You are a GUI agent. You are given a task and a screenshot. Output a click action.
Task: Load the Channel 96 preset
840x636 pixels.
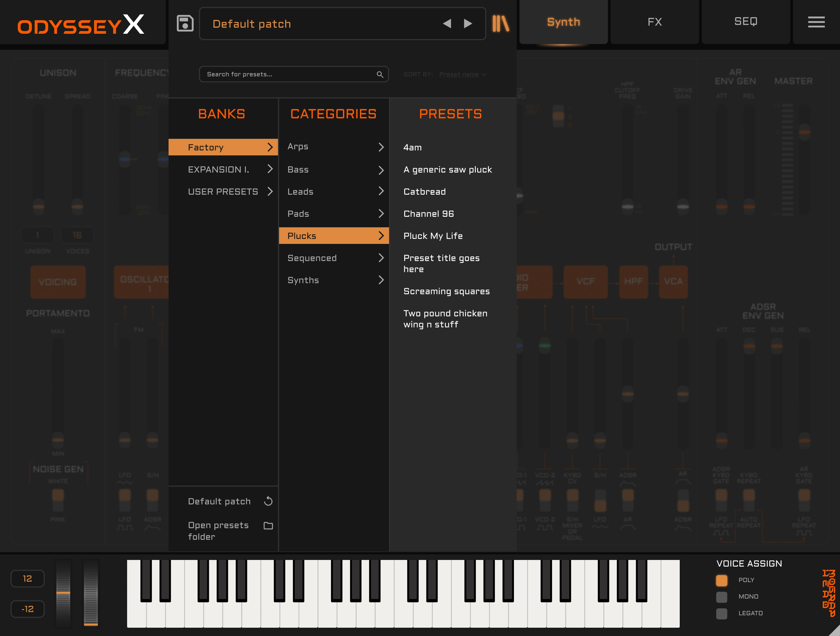point(428,213)
